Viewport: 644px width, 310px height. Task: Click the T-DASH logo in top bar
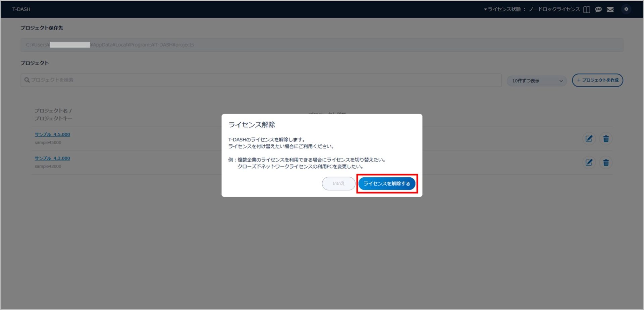[21, 9]
